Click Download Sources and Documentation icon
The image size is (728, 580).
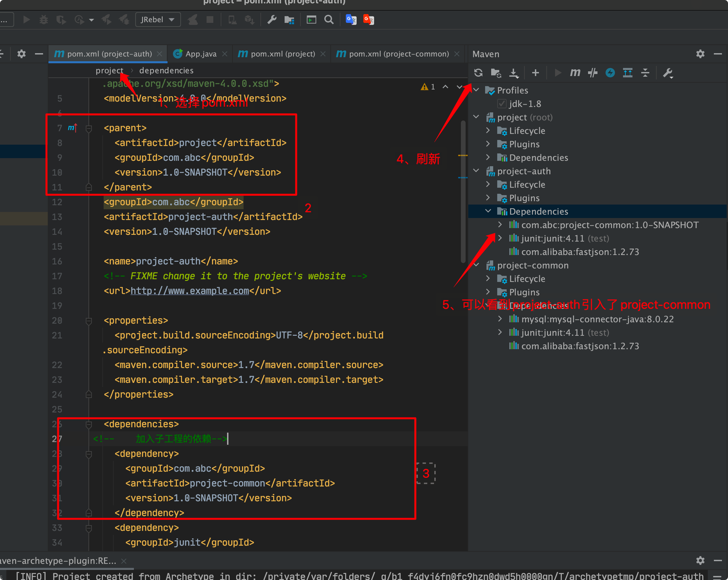click(x=514, y=73)
